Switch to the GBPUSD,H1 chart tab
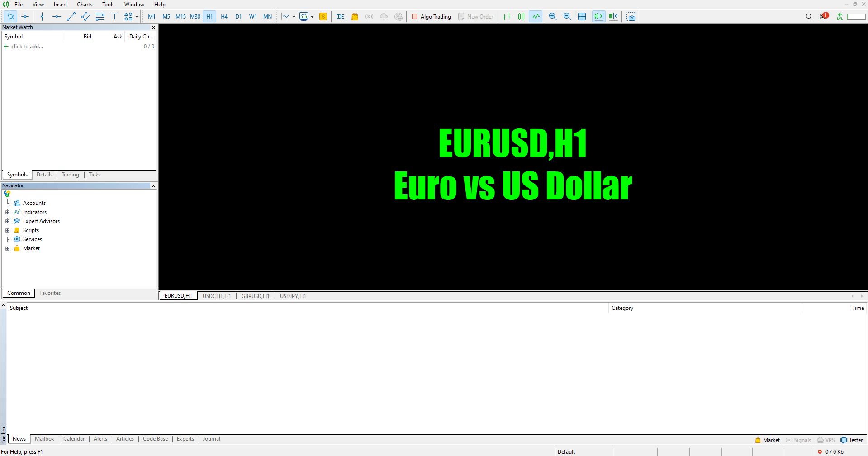 [255, 296]
